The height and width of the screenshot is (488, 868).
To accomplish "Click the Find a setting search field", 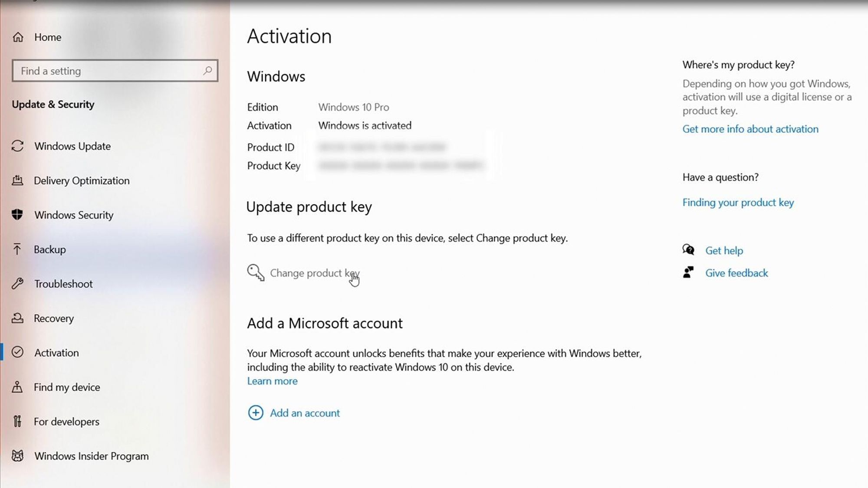I will (115, 71).
